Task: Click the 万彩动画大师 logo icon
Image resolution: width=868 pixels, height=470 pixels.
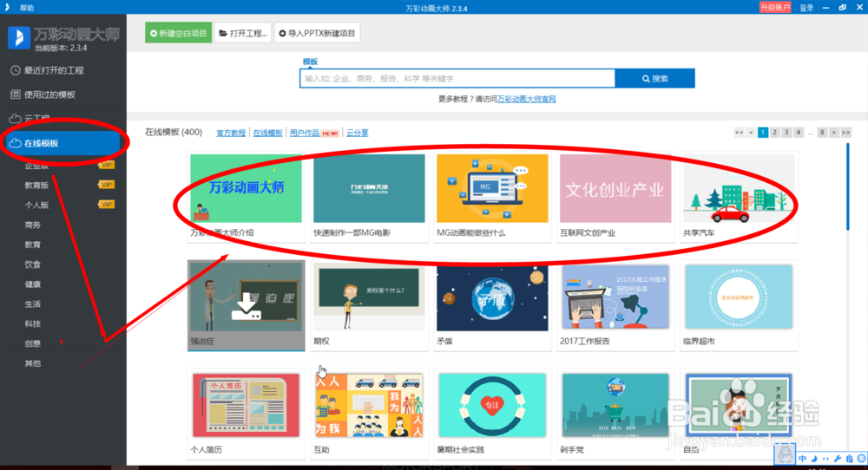Action: [x=19, y=38]
